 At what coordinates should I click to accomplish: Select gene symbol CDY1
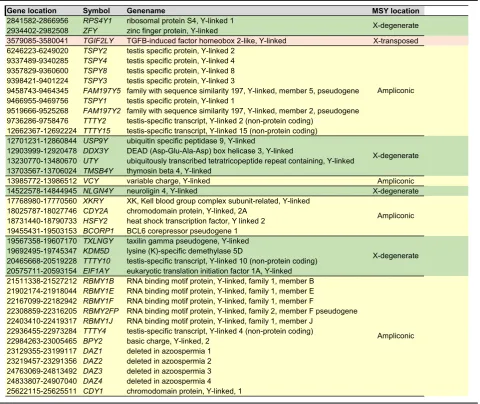point(93,391)
